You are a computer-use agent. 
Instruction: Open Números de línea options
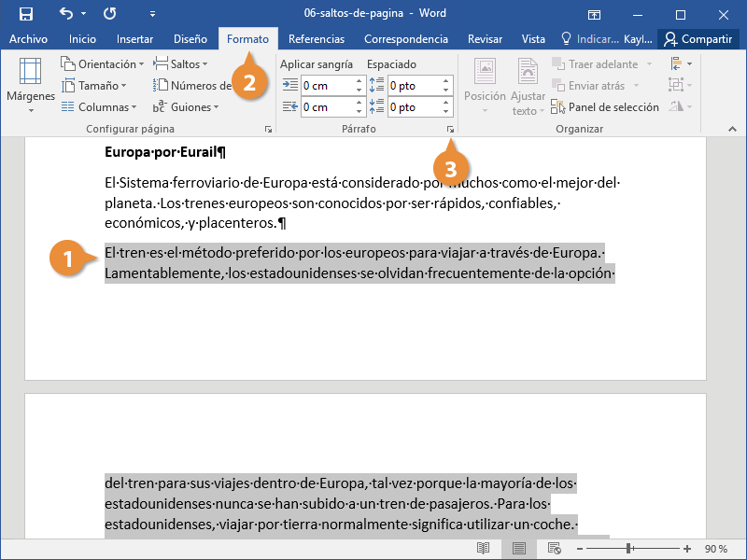coord(192,86)
